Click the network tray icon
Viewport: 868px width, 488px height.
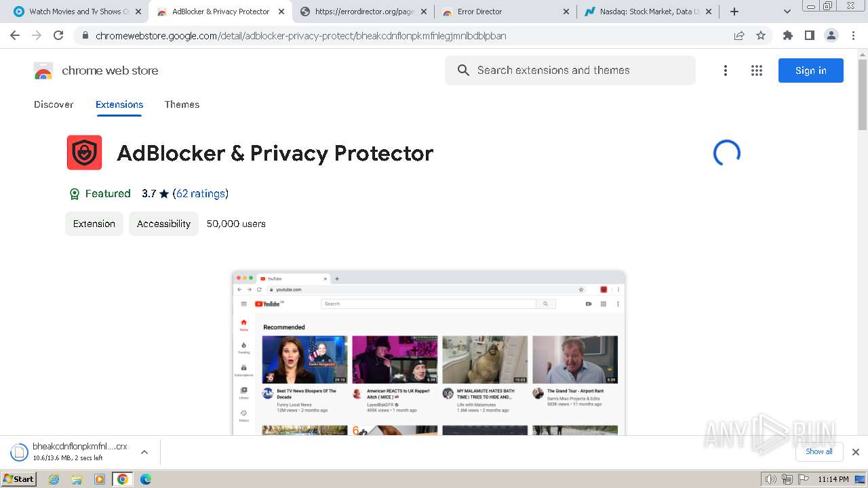(787, 479)
